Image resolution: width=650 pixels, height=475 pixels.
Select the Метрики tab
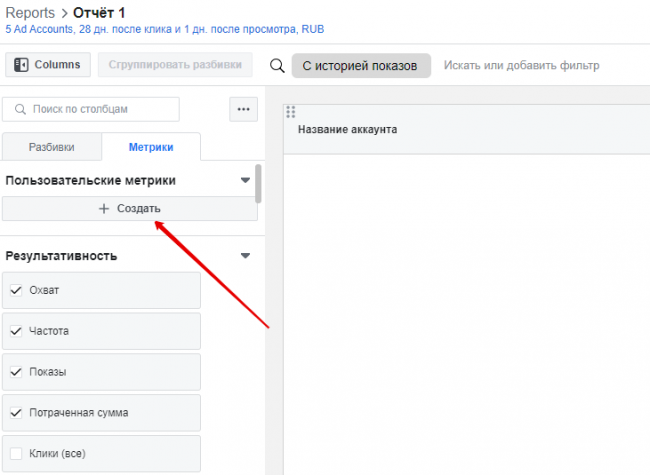point(151,147)
